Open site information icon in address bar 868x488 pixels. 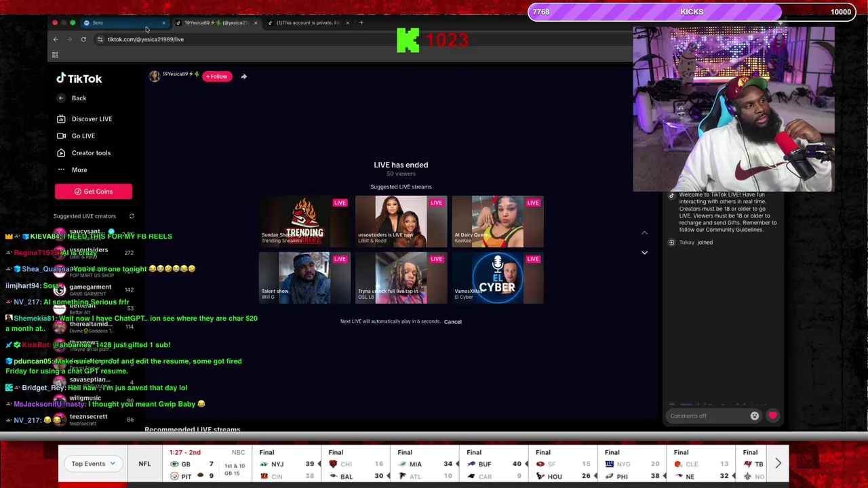(100, 39)
